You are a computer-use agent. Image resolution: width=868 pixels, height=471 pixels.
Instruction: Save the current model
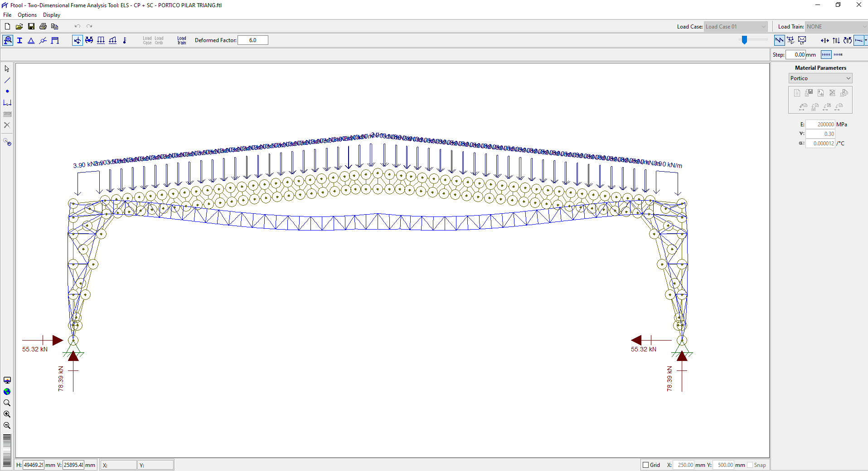(x=31, y=26)
